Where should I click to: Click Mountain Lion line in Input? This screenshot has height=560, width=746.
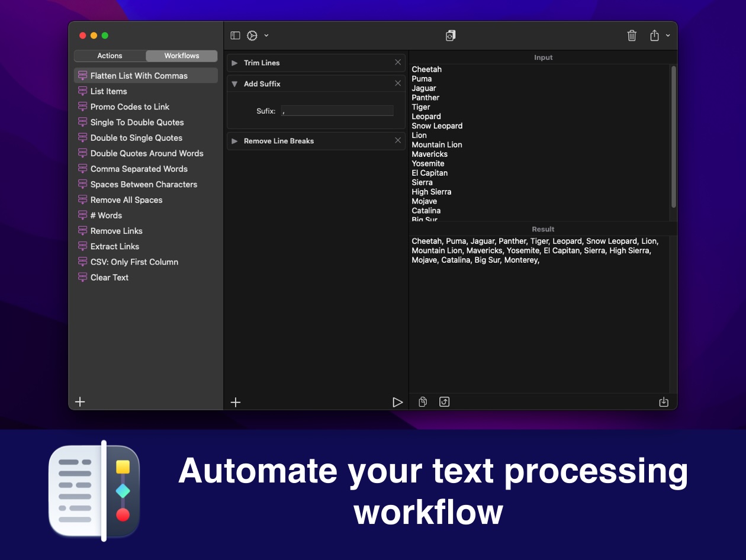pyautogui.click(x=437, y=145)
